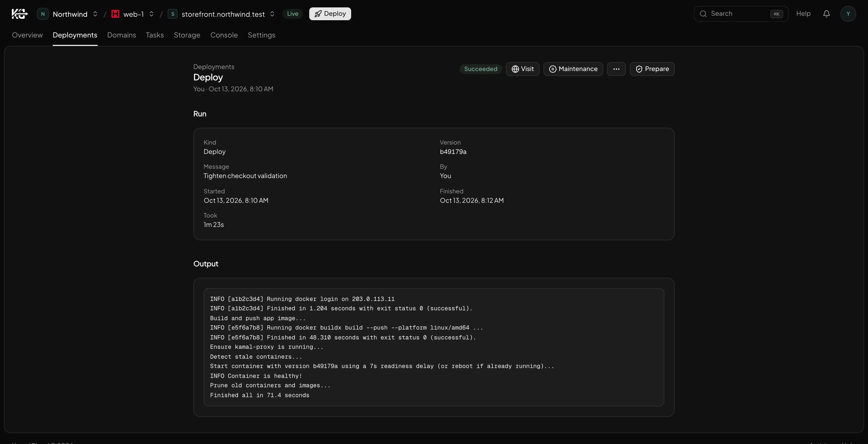Open the Settings tab
The height and width of the screenshot is (444, 868).
tap(261, 35)
